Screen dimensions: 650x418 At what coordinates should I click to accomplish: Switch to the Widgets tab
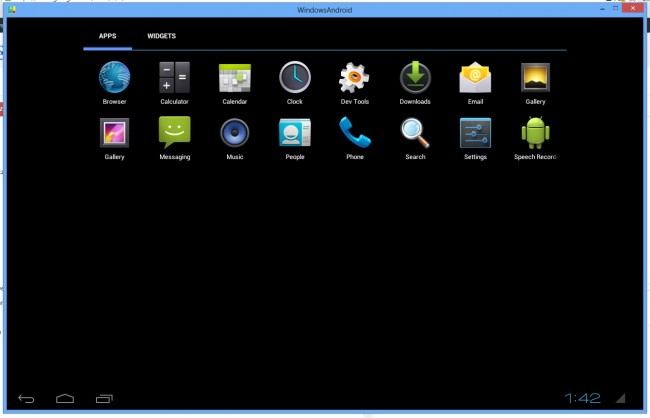161,36
